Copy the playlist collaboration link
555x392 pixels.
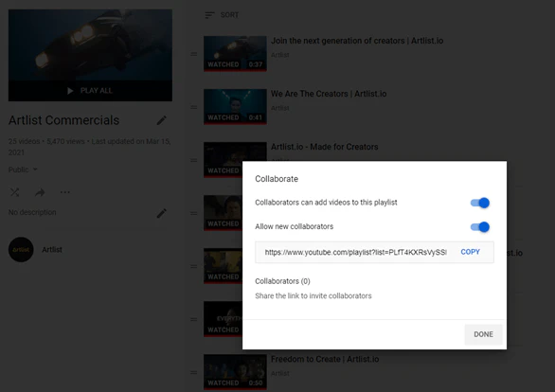[x=470, y=252]
